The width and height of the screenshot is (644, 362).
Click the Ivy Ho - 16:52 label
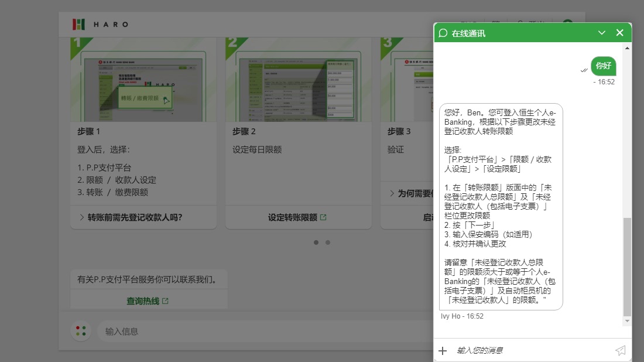tap(462, 316)
